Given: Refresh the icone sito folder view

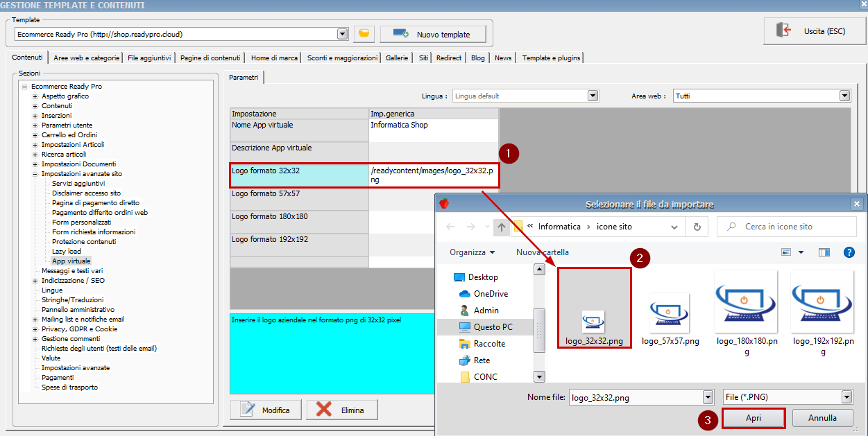Looking at the screenshot, I should 697,227.
